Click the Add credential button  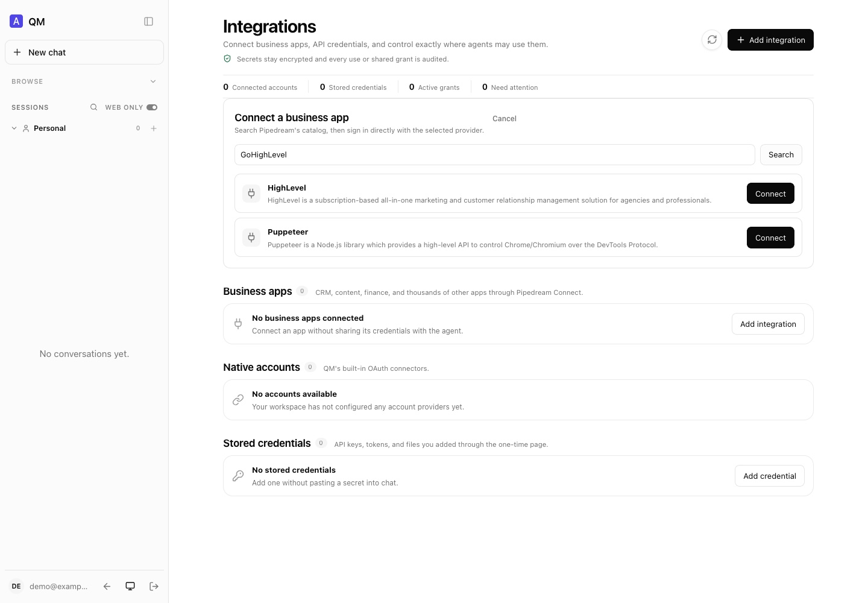(769, 476)
